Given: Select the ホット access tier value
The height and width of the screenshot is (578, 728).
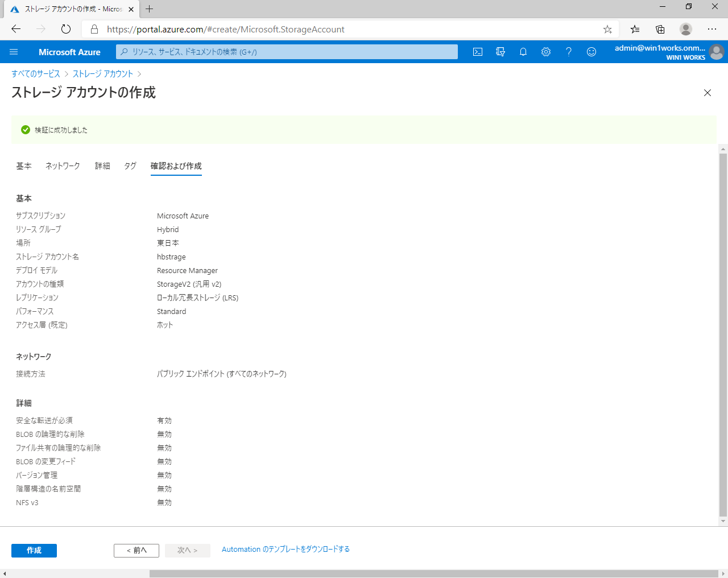Looking at the screenshot, I should 165,325.
